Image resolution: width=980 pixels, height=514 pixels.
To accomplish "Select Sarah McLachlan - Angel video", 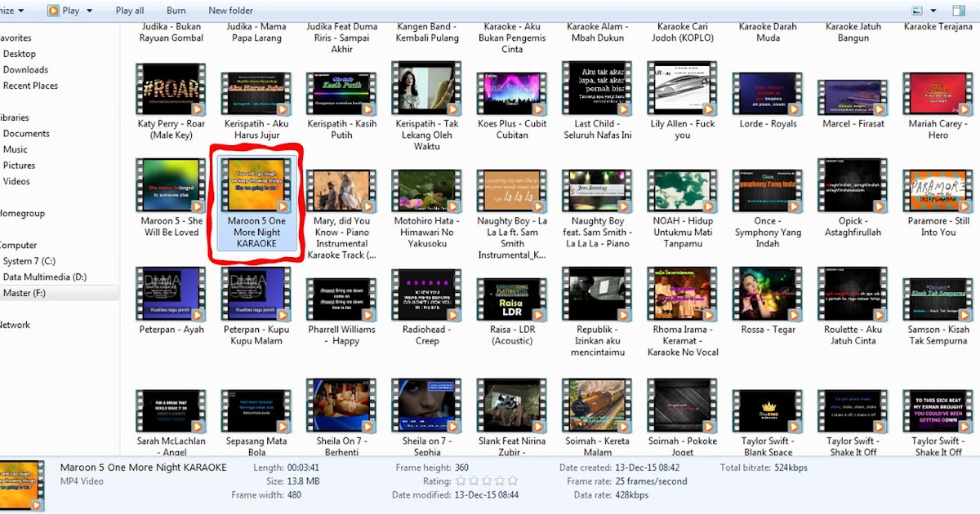I will click(171, 423).
